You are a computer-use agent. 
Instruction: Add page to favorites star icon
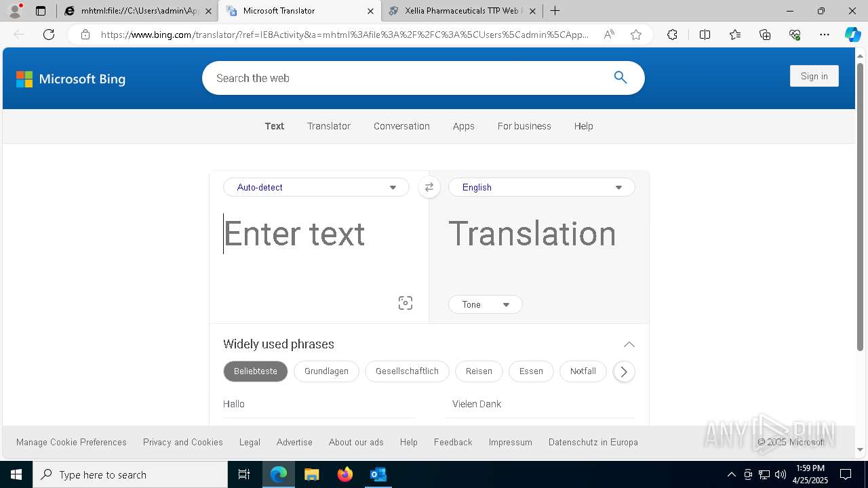636,35
